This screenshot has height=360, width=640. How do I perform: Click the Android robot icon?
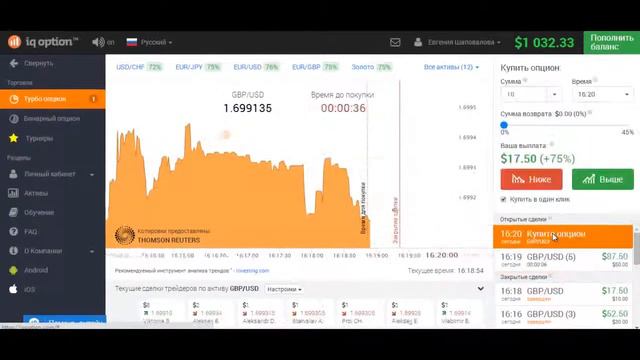[13, 270]
